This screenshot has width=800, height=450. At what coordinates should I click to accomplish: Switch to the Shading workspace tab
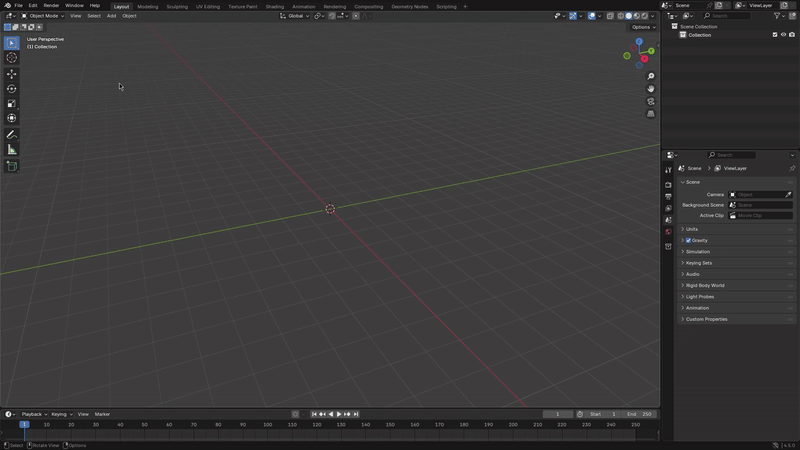tap(274, 7)
